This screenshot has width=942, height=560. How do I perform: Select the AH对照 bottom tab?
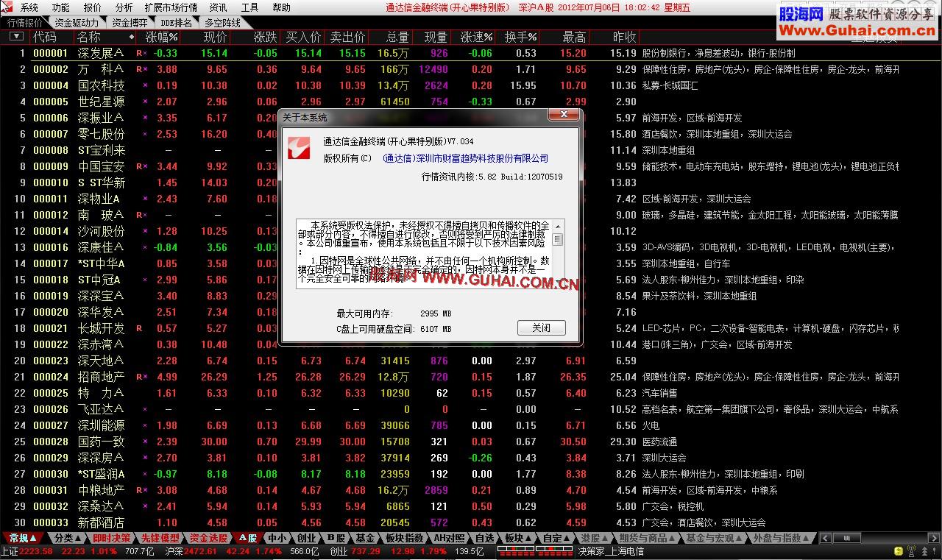450,539
